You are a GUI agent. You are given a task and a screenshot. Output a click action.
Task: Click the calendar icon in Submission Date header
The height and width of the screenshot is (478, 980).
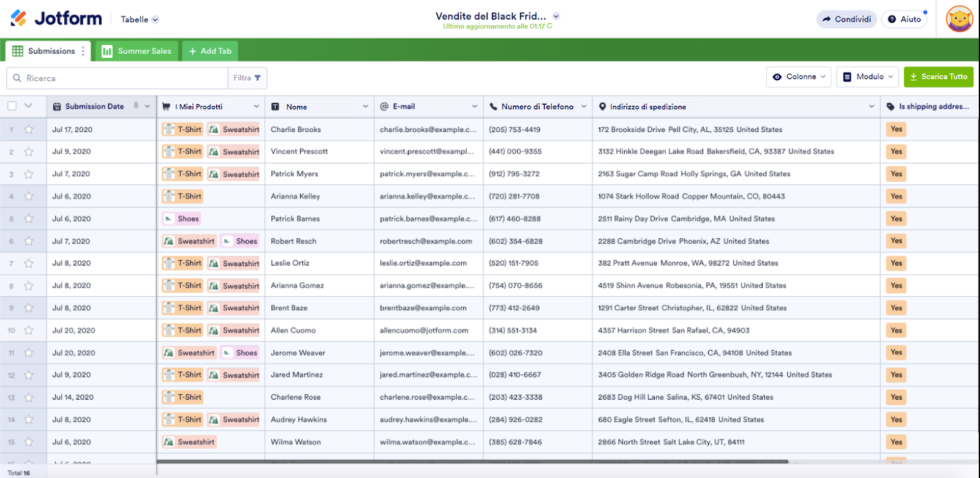pyautogui.click(x=57, y=106)
